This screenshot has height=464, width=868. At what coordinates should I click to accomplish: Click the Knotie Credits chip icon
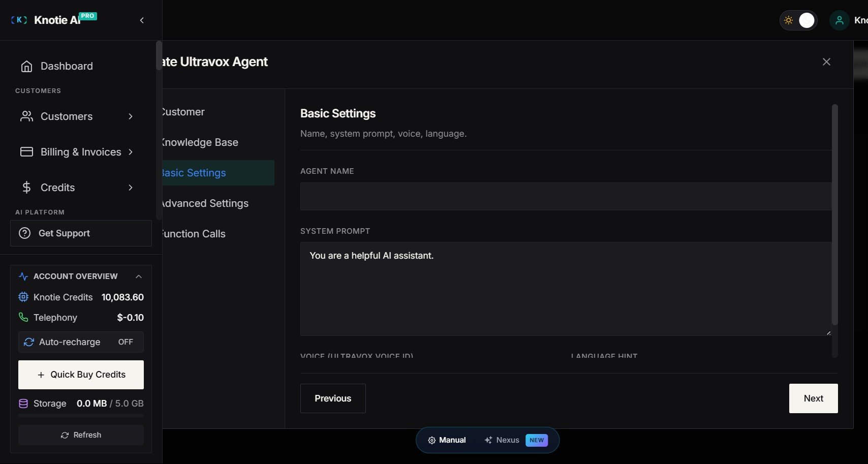pos(23,297)
